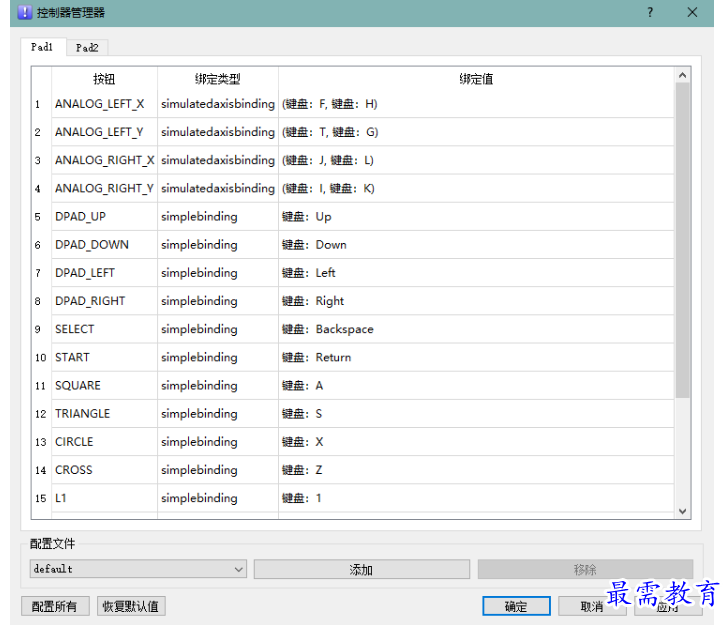Click binding value 键盘: Return
This screenshot has width=728, height=625.
pos(476,358)
